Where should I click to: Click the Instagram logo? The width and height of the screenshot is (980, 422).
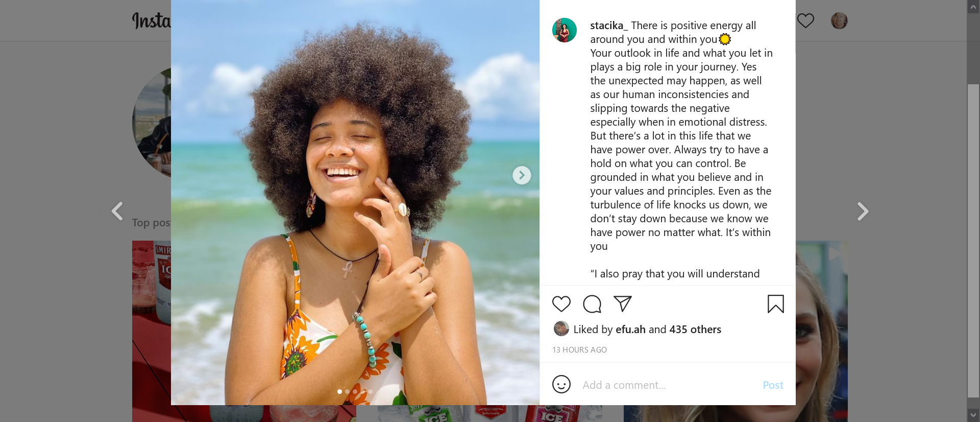[151, 21]
